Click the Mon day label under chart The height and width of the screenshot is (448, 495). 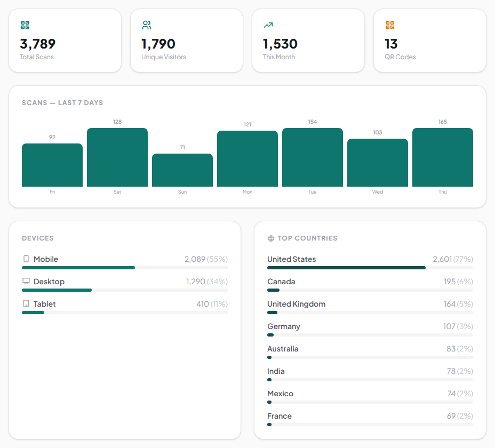point(248,192)
